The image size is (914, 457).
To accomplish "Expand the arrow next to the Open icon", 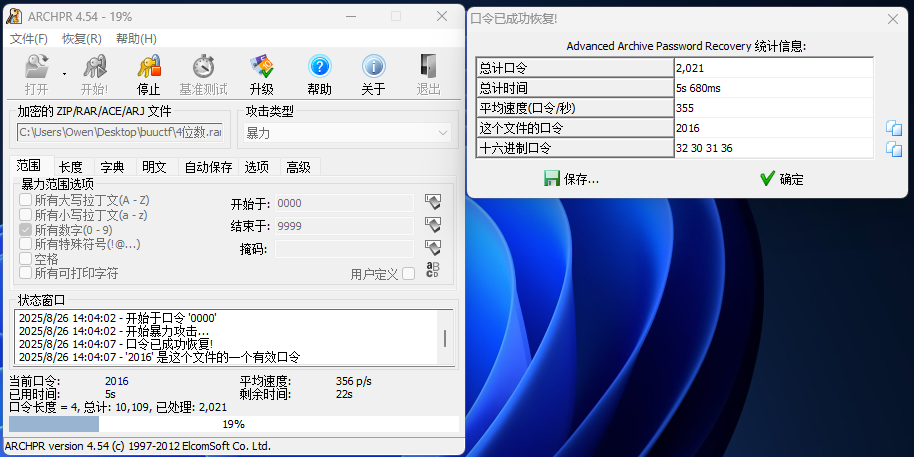I will pyautogui.click(x=64, y=74).
